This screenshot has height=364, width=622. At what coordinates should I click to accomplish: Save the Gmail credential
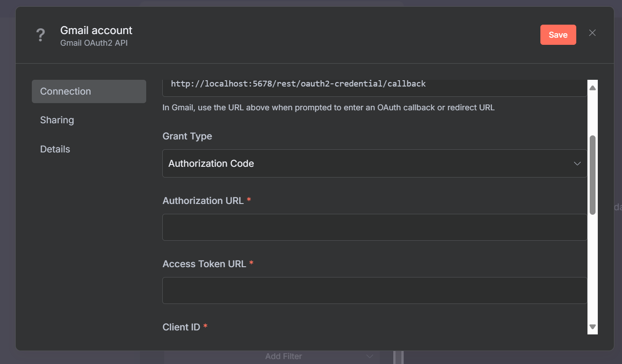coord(558,35)
